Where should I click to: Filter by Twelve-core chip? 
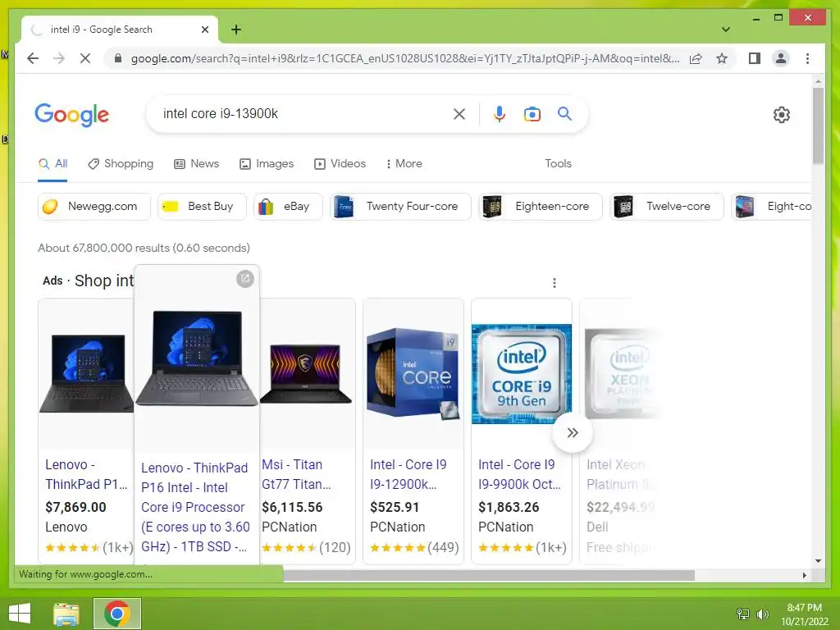(x=667, y=206)
